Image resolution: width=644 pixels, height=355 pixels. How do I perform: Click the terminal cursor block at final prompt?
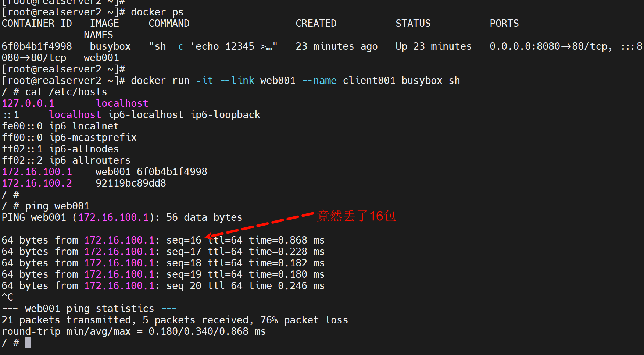(x=28, y=343)
